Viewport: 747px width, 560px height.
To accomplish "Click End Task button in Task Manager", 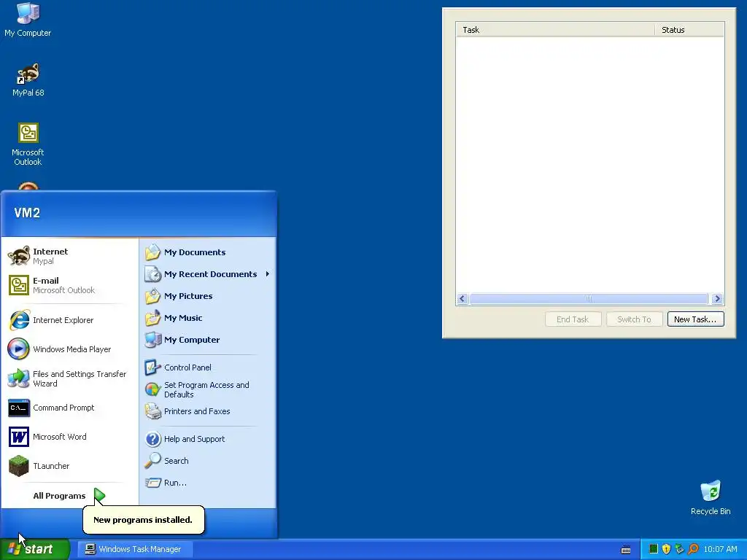I will [573, 319].
